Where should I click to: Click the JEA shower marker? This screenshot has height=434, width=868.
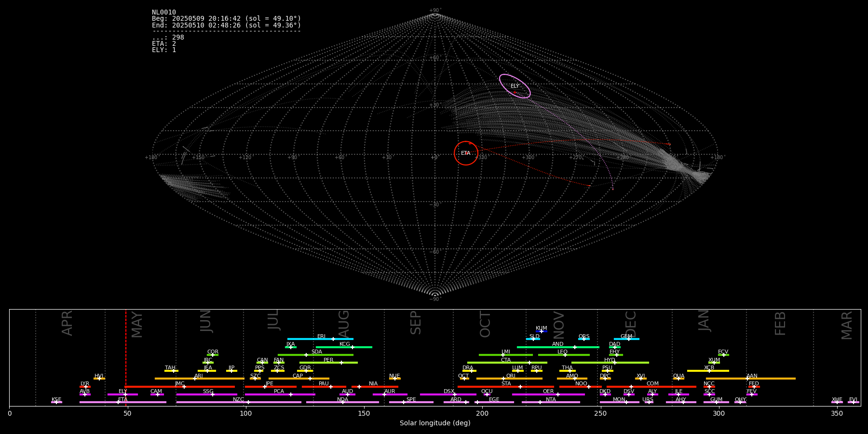click(x=207, y=371)
